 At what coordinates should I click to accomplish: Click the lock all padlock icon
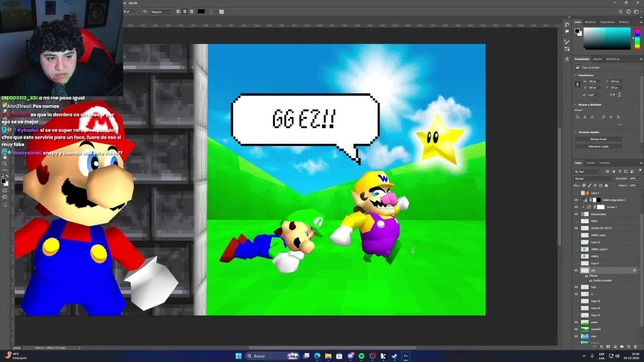tap(606, 186)
